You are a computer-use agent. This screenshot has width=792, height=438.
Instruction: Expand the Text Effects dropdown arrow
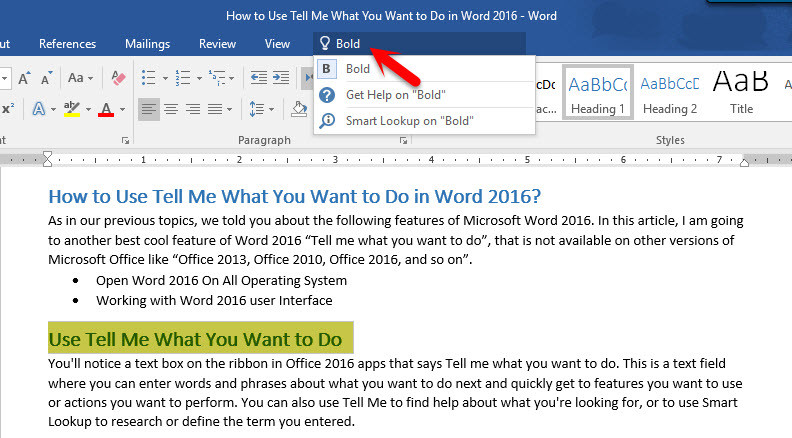(53, 109)
